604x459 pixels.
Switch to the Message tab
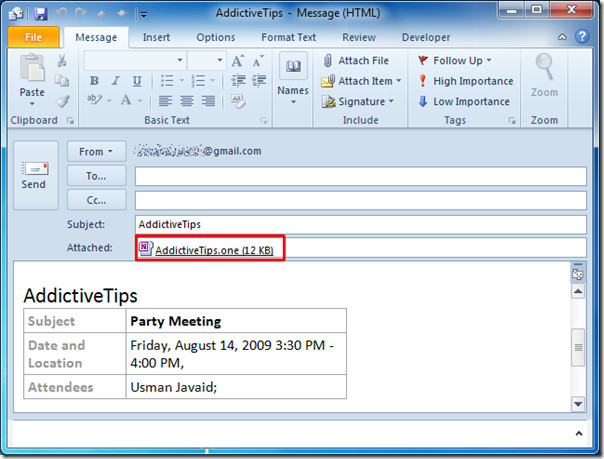[96, 37]
